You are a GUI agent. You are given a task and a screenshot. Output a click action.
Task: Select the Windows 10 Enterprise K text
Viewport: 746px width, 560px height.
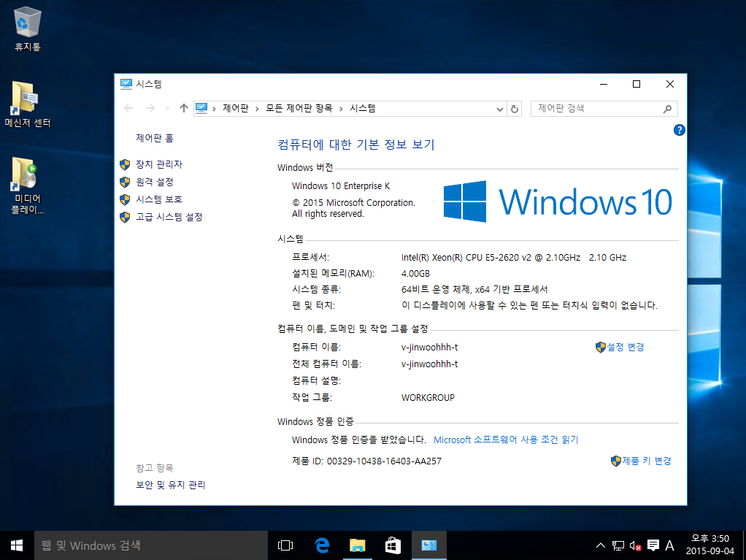pos(341,185)
